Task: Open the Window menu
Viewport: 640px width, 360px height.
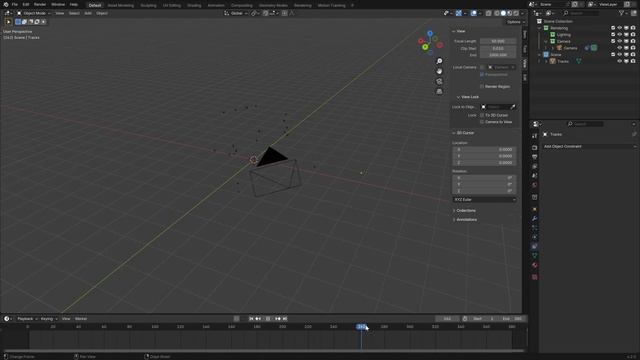Action: click(58, 4)
